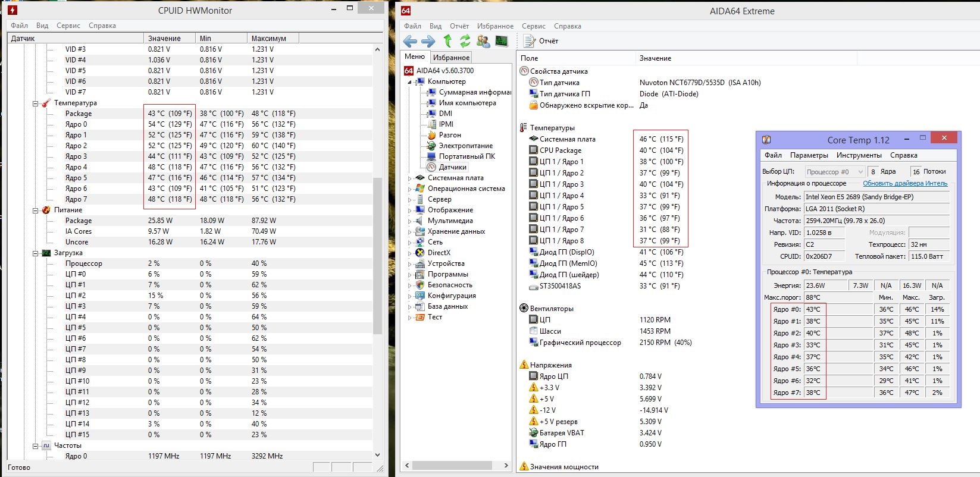
Task: Click Core Temp title bar app icon
Action: [766, 140]
